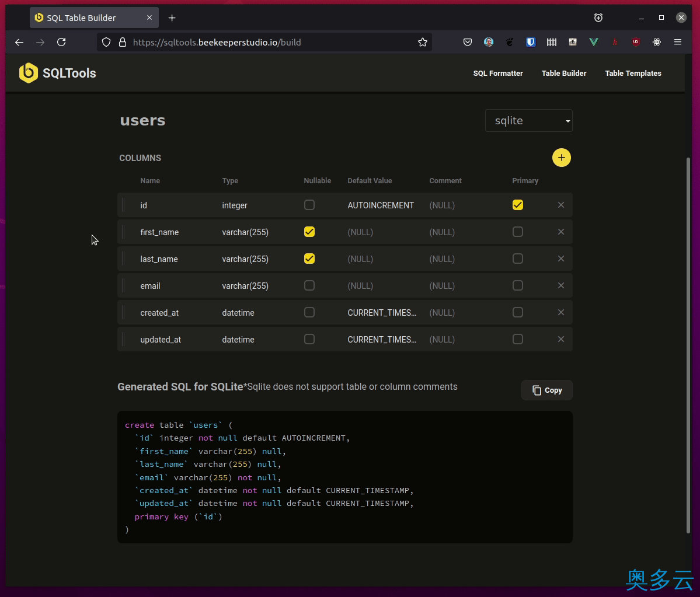Open the uBlock Origin extension icon

(x=636, y=42)
